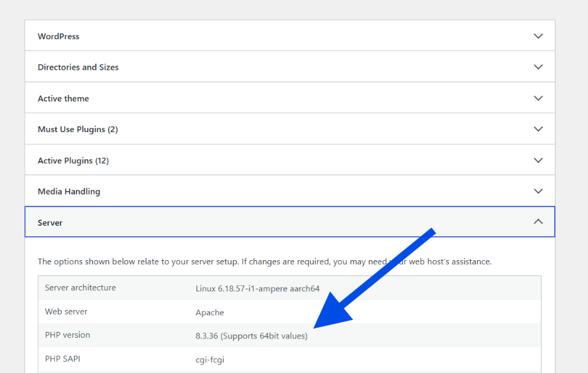The image size is (588, 373).
Task: Select the 'Server architecture' label
Action: tap(80, 287)
